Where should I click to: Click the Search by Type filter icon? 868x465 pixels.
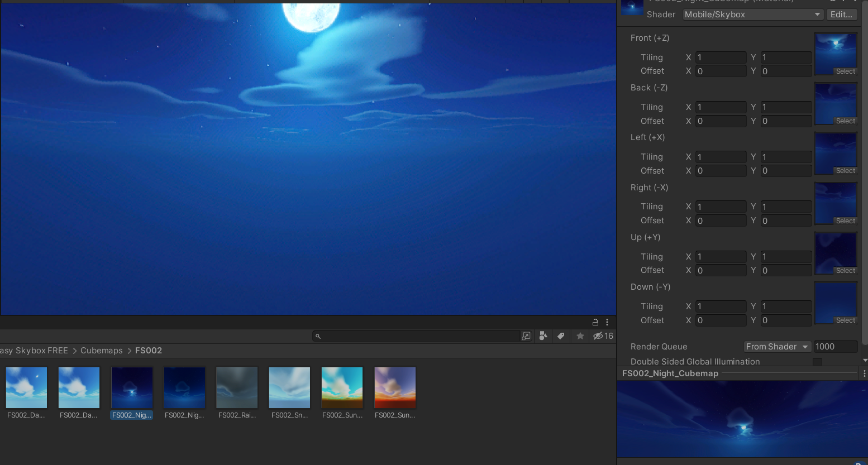[x=543, y=336]
